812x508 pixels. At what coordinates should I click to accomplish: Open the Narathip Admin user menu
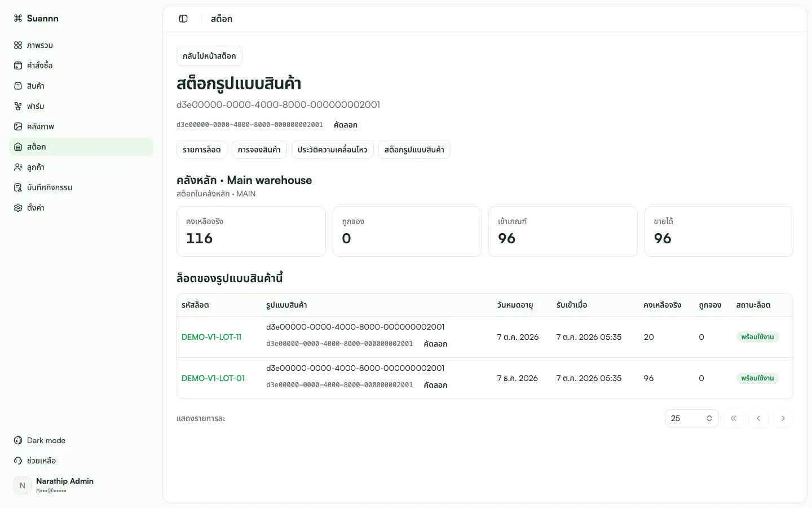tap(81, 485)
